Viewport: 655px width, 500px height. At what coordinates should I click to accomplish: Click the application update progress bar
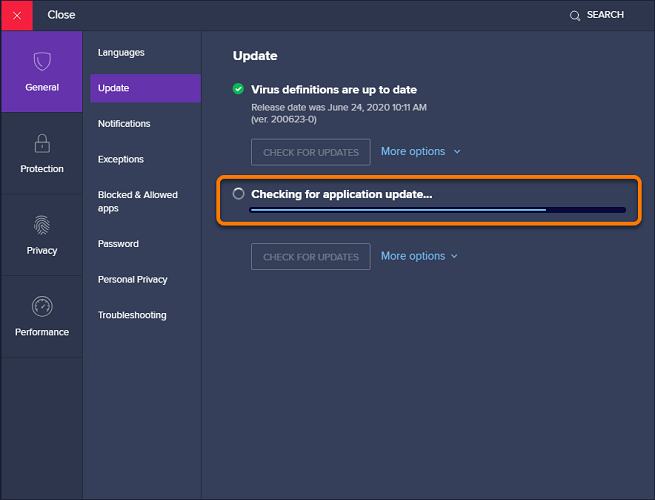pyautogui.click(x=437, y=210)
